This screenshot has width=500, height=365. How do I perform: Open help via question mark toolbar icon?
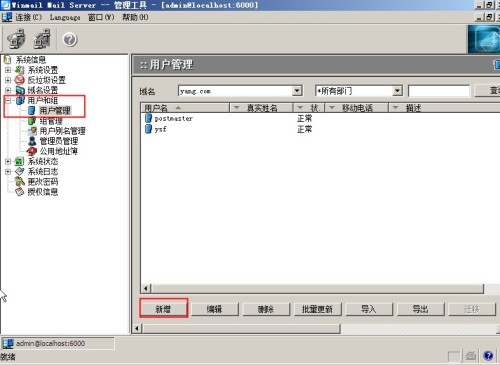(70, 40)
